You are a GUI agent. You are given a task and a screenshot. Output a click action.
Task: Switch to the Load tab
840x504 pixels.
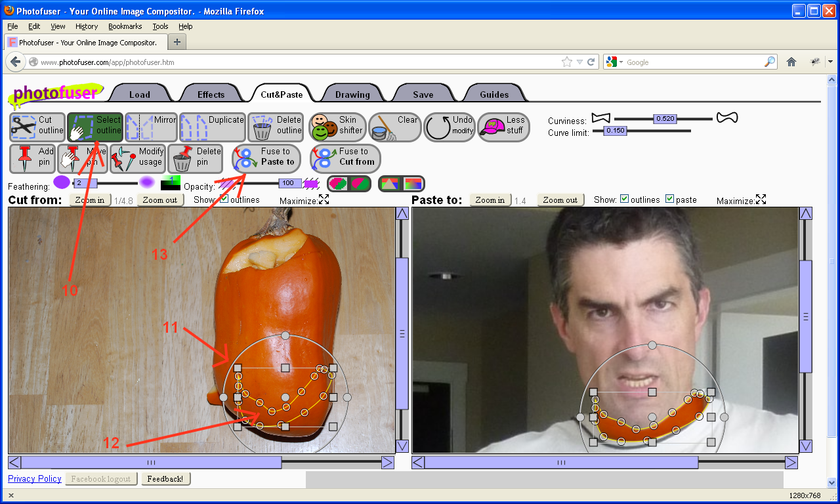pos(140,94)
